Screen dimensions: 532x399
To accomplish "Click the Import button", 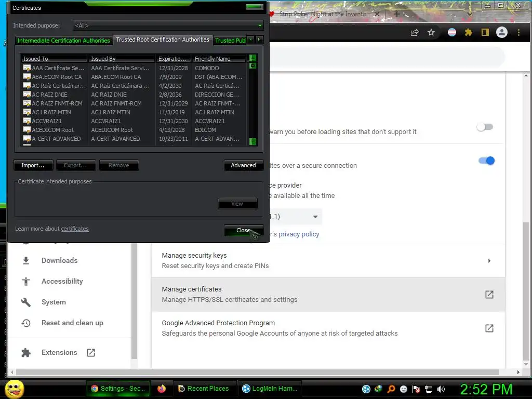I will tap(33, 165).
